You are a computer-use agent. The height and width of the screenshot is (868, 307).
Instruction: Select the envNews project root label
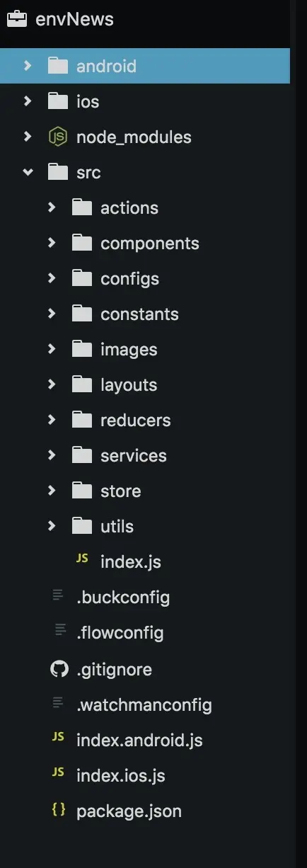coord(74,19)
